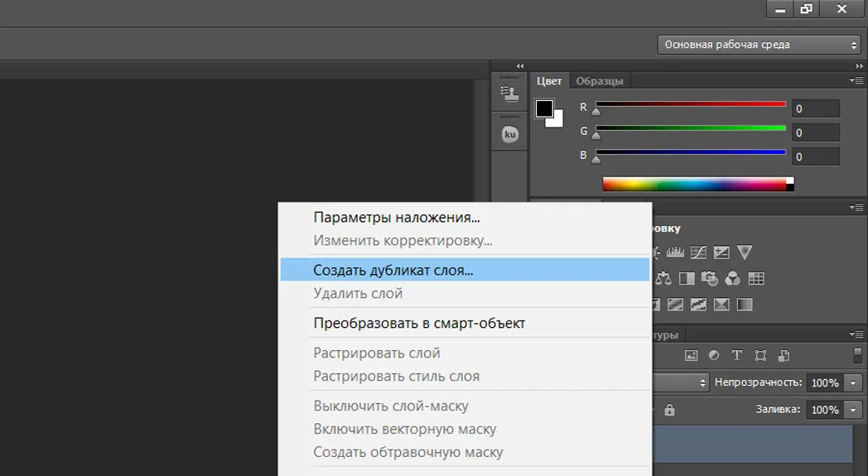Filter layers by smart objects icon

pyautogui.click(x=784, y=355)
